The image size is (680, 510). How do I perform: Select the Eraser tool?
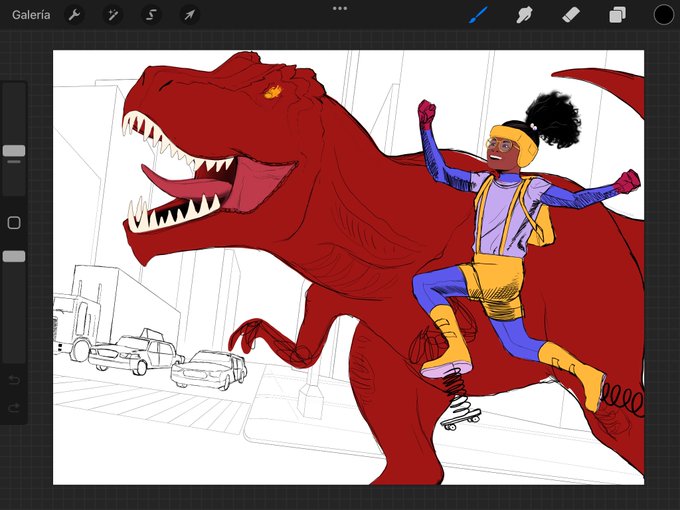pos(570,15)
